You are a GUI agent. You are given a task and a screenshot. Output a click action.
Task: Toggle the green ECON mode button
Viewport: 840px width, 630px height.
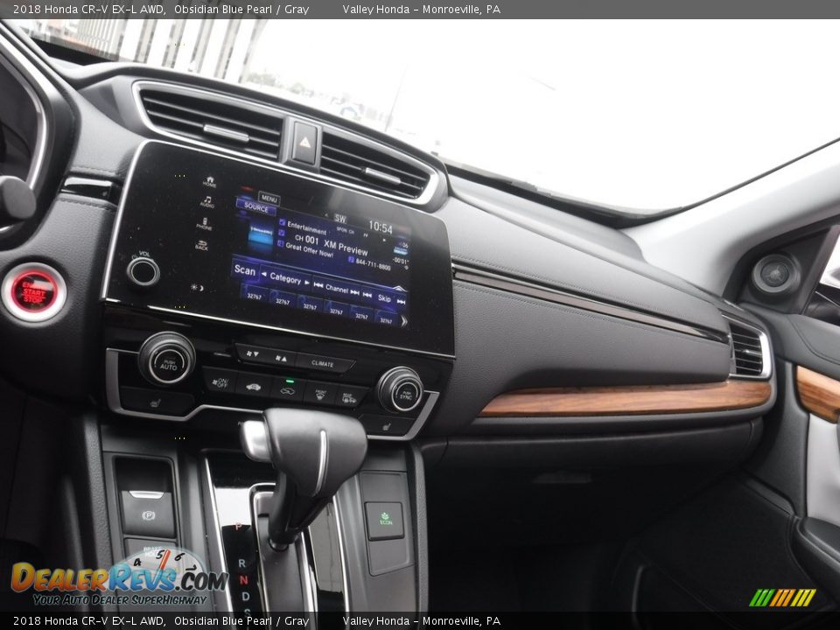click(x=384, y=520)
